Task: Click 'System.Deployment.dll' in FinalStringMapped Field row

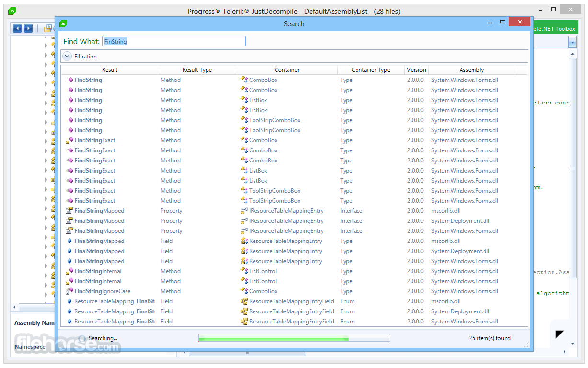Action: (460, 251)
